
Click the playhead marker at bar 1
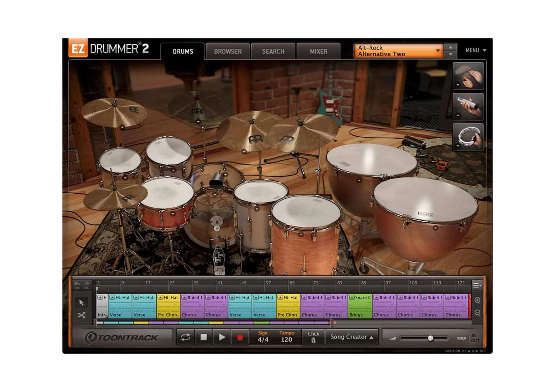click(97, 289)
